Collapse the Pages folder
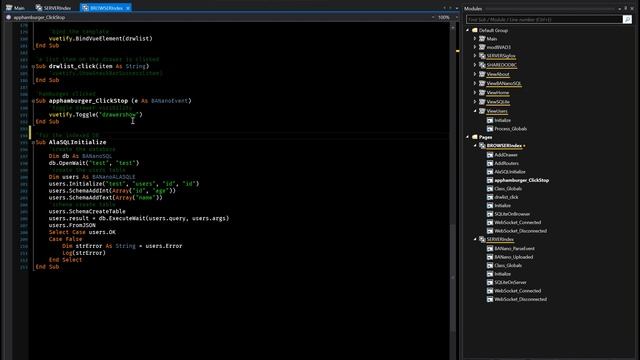The image size is (640, 360). click(x=468, y=137)
